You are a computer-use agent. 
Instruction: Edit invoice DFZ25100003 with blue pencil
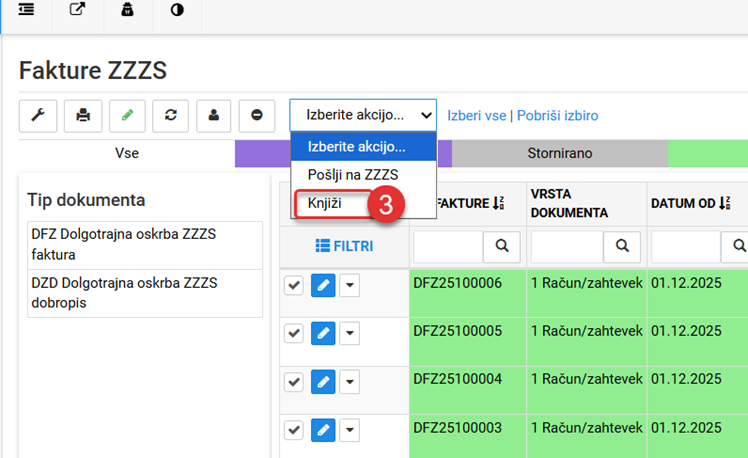323,430
